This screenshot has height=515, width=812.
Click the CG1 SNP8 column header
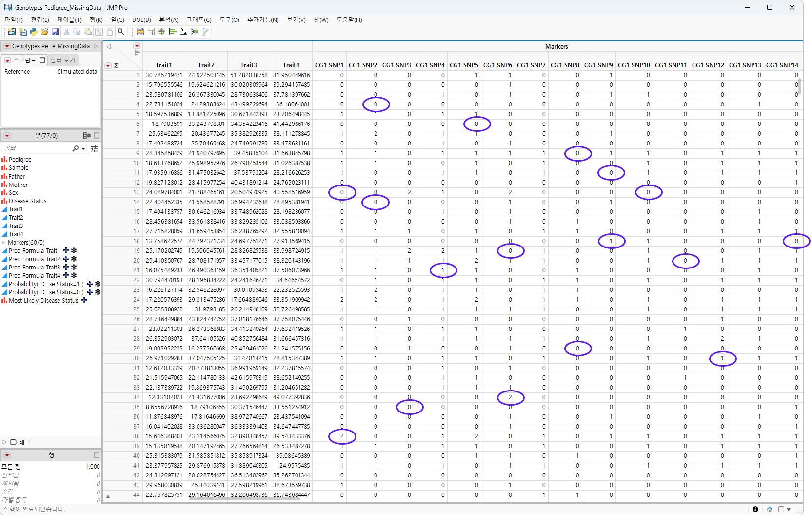click(565, 65)
